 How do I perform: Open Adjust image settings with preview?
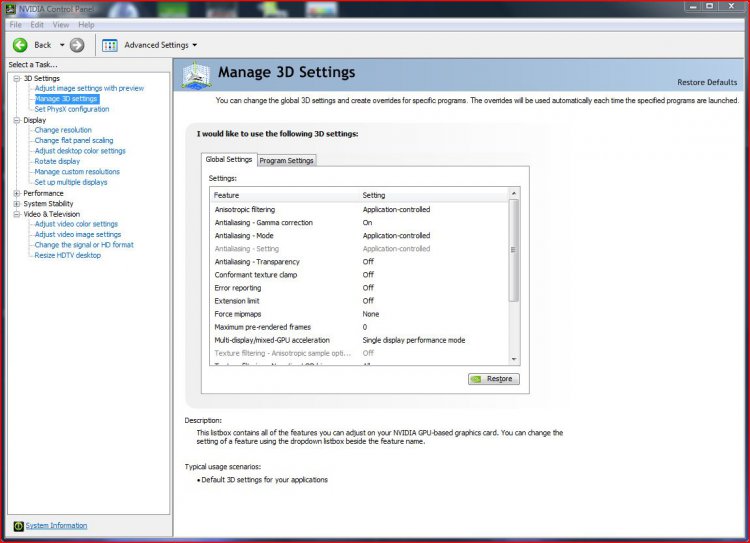tap(89, 88)
